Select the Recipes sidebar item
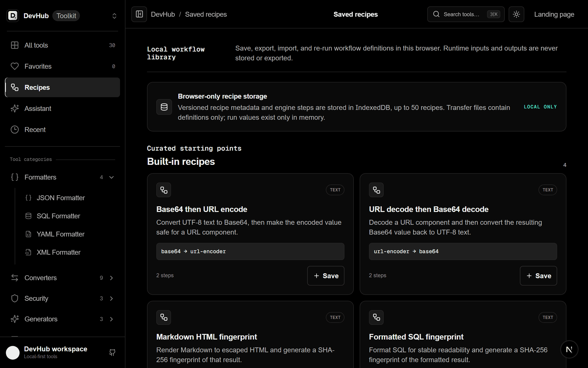The height and width of the screenshot is (368, 588). (62, 87)
